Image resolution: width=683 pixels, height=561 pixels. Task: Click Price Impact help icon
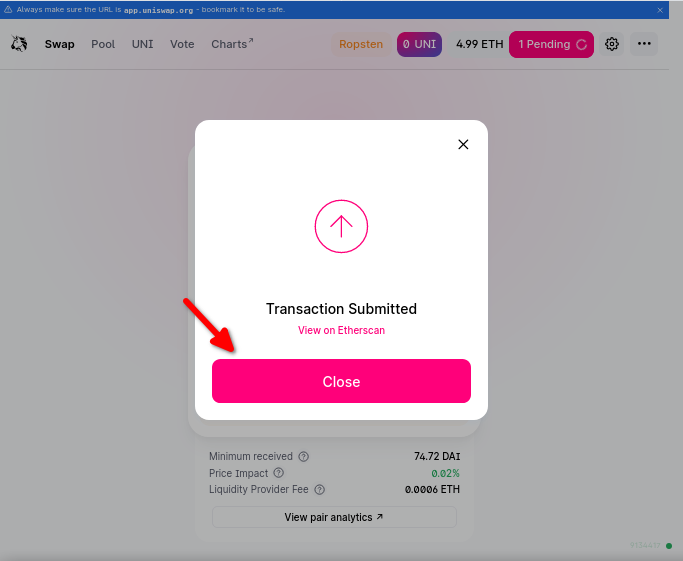[279, 473]
